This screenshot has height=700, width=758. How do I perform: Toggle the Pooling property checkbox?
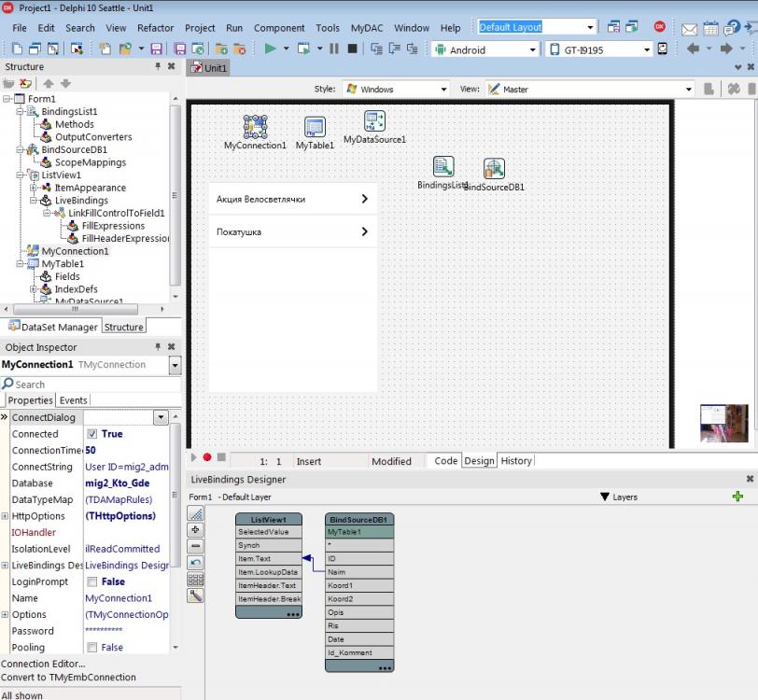[91, 648]
